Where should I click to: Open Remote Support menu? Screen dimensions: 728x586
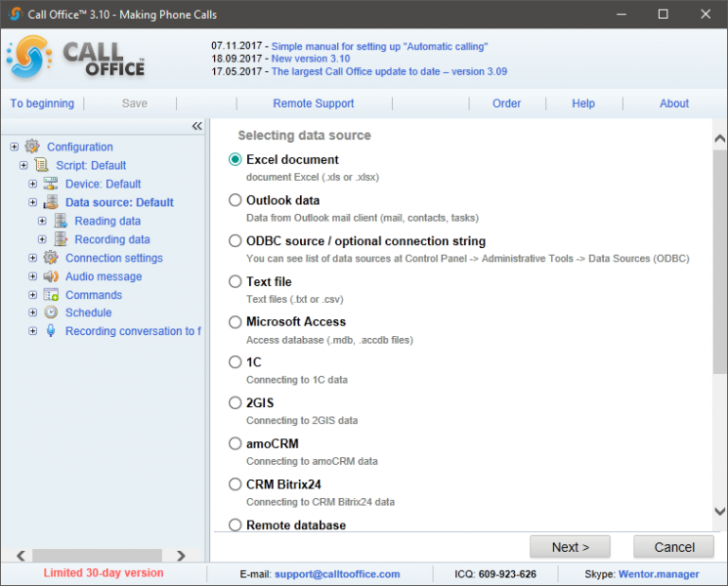(314, 104)
